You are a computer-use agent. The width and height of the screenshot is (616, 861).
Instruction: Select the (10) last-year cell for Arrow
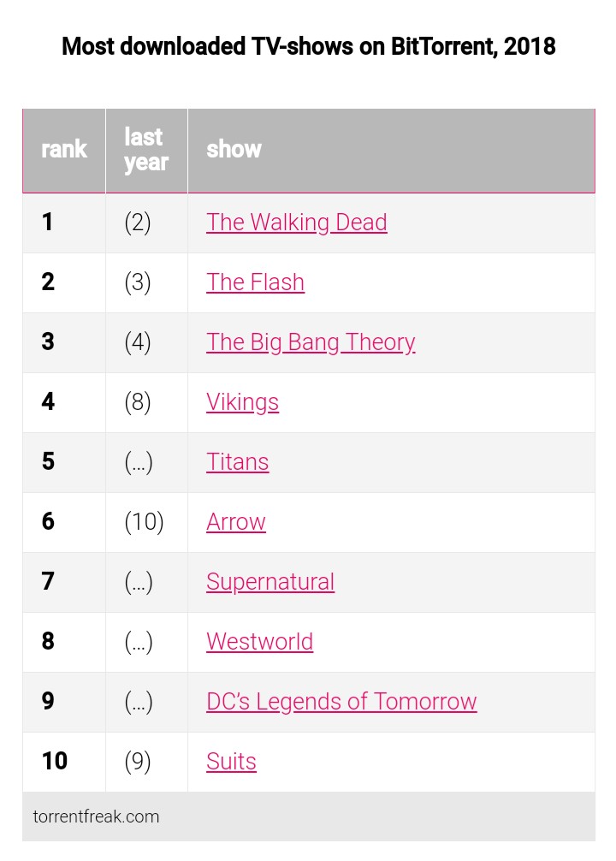144,522
